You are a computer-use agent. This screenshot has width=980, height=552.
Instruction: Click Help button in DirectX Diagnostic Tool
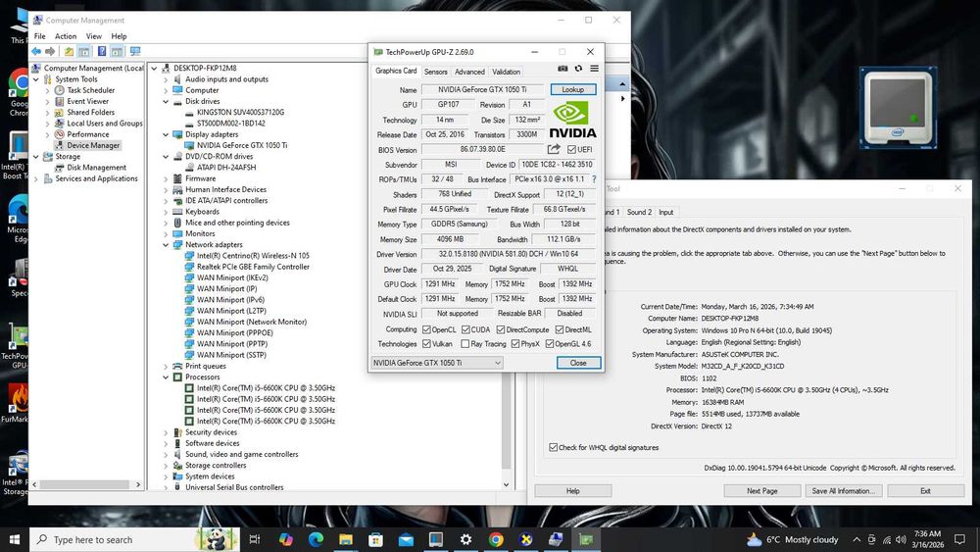coord(572,491)
